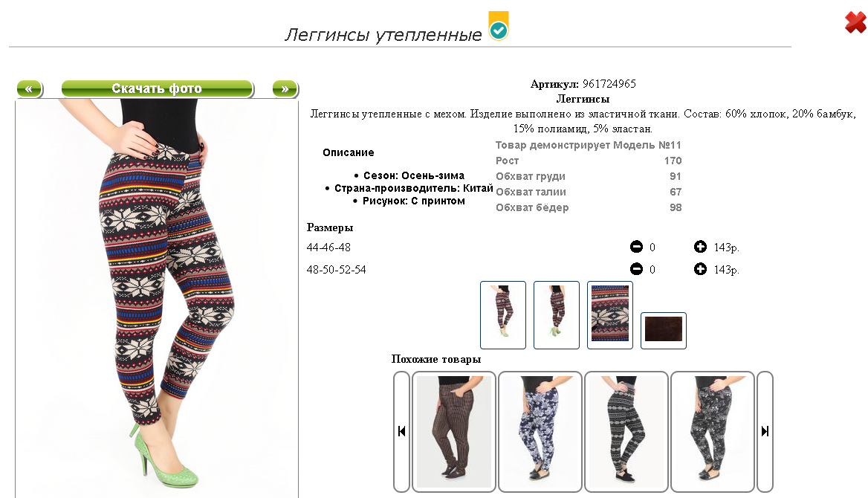The height and width of the screenshot is (498, 868).
Task: Open the grey printed leggings similar product
Action: tap(713, 432)
